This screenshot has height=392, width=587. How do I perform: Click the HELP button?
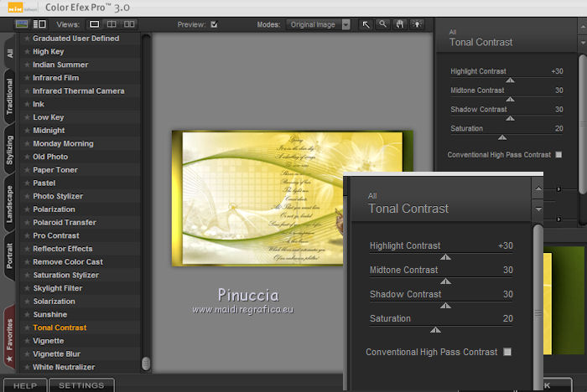pyautogui.click(x=25, y=385)
